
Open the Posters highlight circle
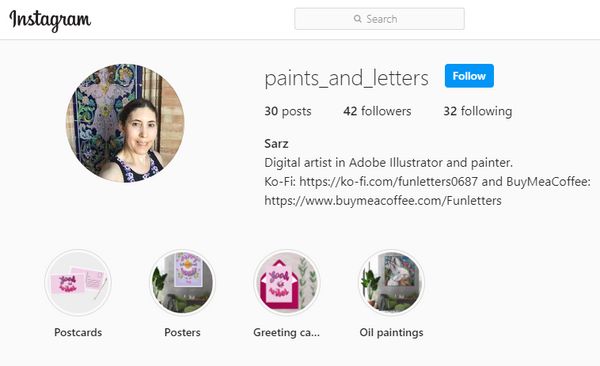[x=182, y=283]
